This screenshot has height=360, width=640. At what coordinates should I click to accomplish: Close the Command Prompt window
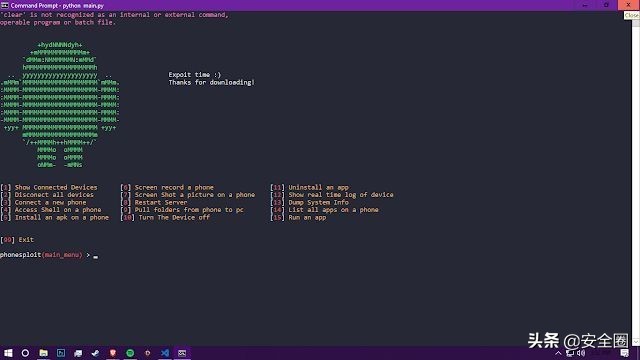click(629, 5)
